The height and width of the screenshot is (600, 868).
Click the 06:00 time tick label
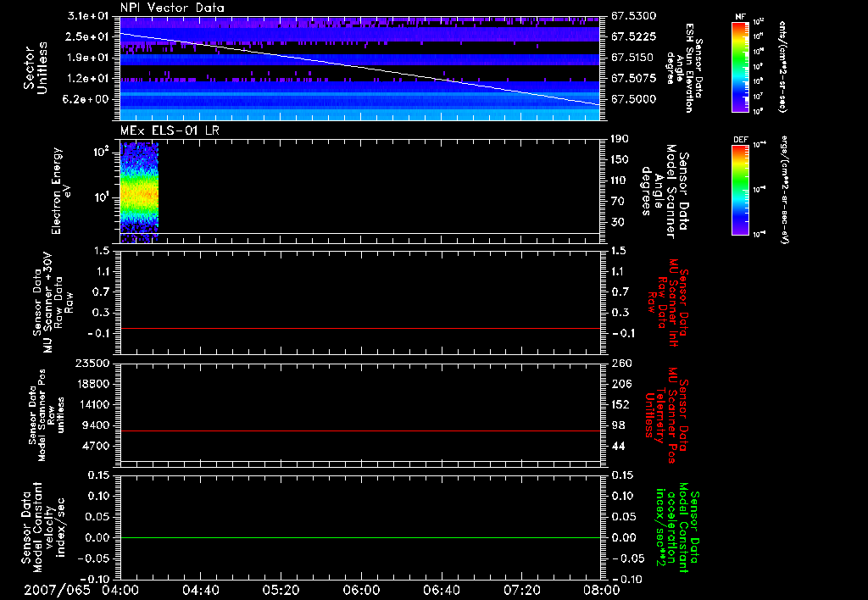[x=361, y=590]
